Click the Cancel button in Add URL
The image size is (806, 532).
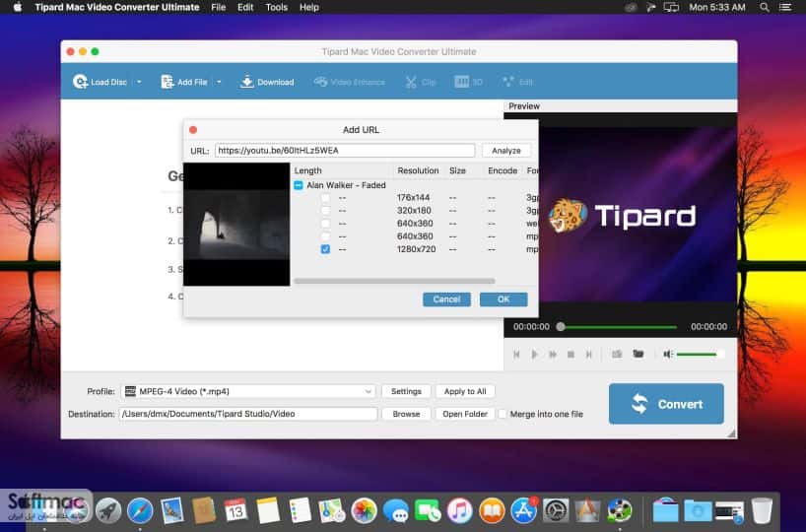pyautogui.click(x=446, y=299)
